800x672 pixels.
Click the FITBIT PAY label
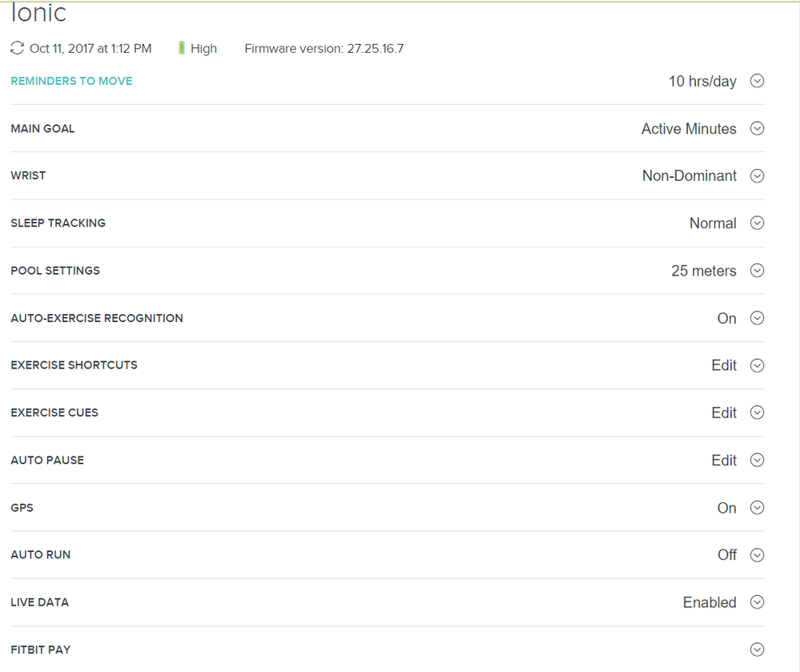(41, 650)
